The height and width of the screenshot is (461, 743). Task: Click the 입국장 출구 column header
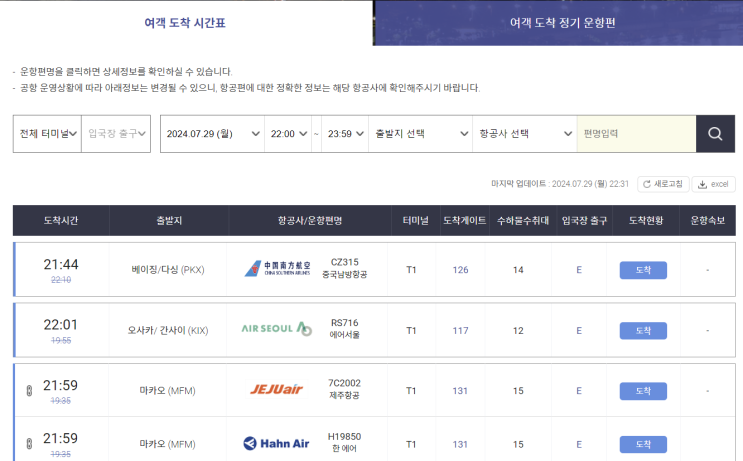[584, 220]
